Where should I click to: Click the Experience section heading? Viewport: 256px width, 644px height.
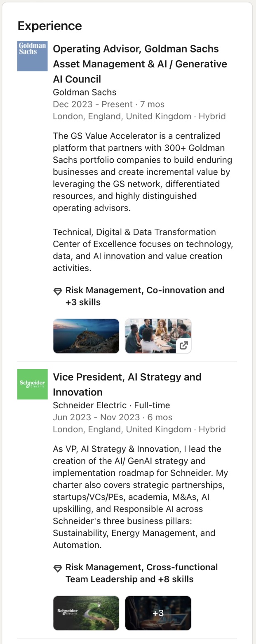49,26
